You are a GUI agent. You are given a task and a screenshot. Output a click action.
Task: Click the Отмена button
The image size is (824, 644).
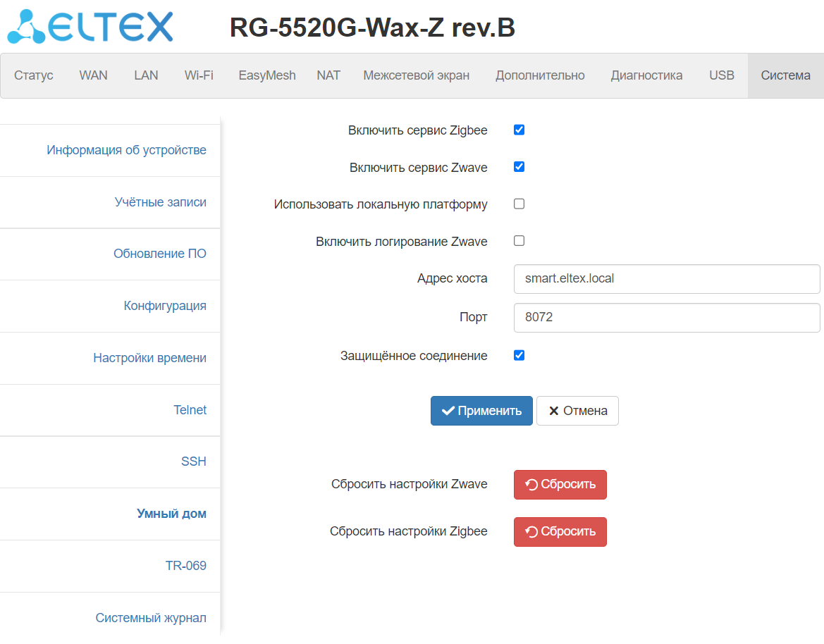577,411
